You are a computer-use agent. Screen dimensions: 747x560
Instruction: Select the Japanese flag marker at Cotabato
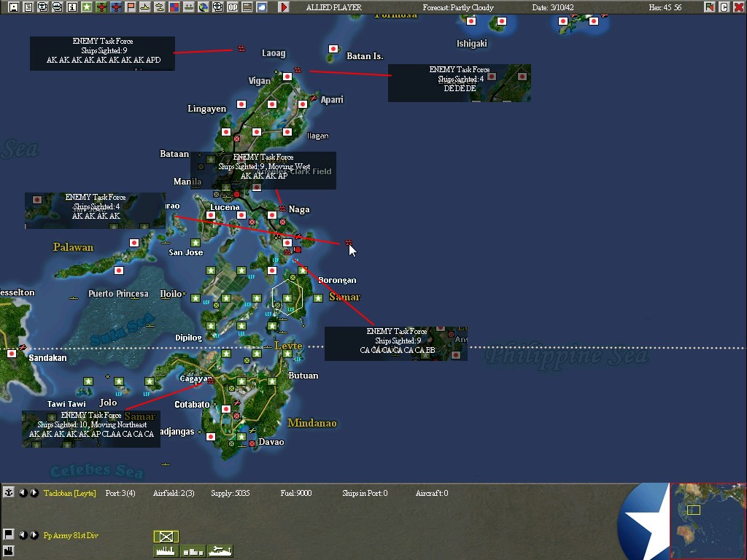(226, 408)
